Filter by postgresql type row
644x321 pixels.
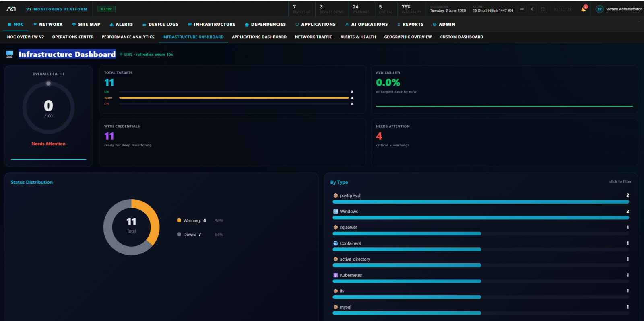click(481, 198)
